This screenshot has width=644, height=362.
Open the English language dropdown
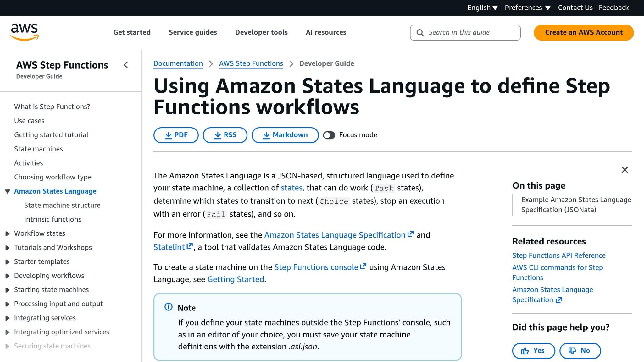482,8
